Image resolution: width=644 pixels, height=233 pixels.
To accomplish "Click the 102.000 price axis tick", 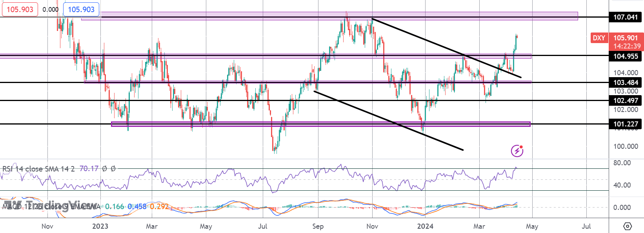I will pyautogui.click(x=626, y=110).
